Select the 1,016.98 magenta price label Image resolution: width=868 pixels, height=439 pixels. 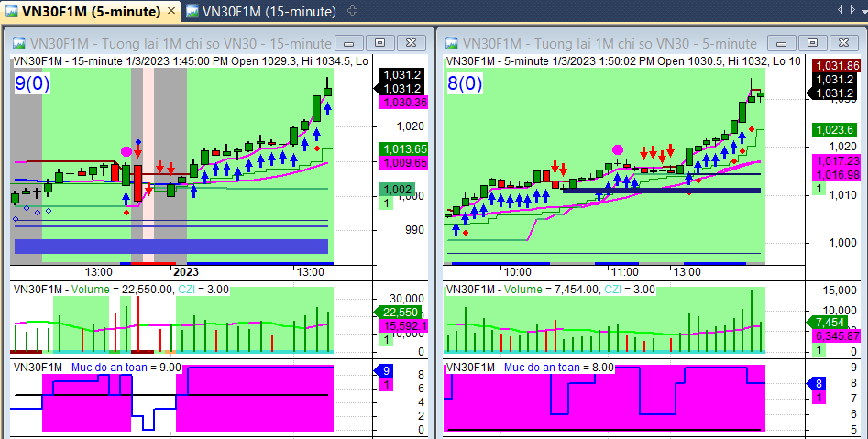click(837, 175)
